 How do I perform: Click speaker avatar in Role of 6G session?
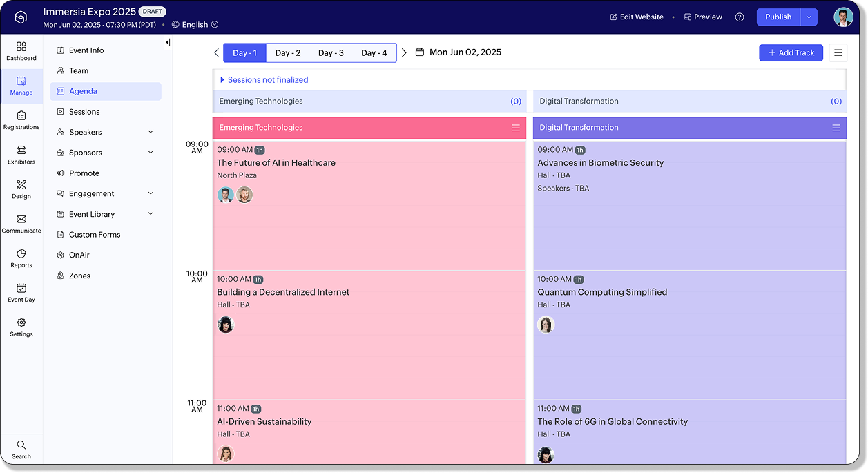click(x=546, y=454)
